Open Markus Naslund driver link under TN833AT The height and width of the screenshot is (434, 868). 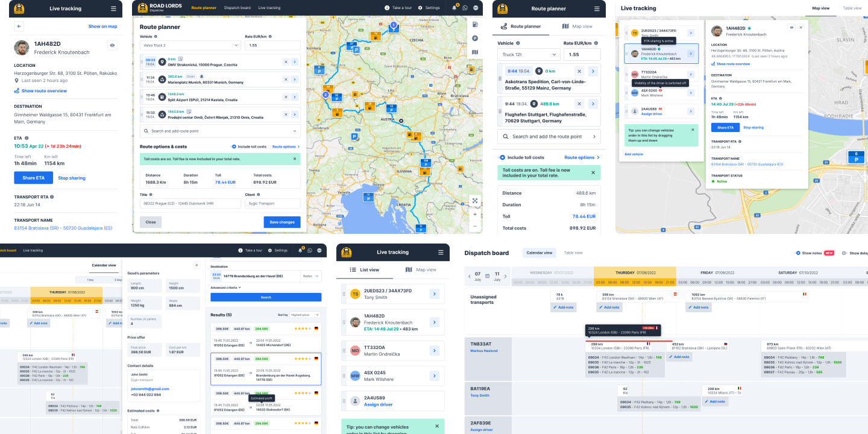tap(484, 350)
